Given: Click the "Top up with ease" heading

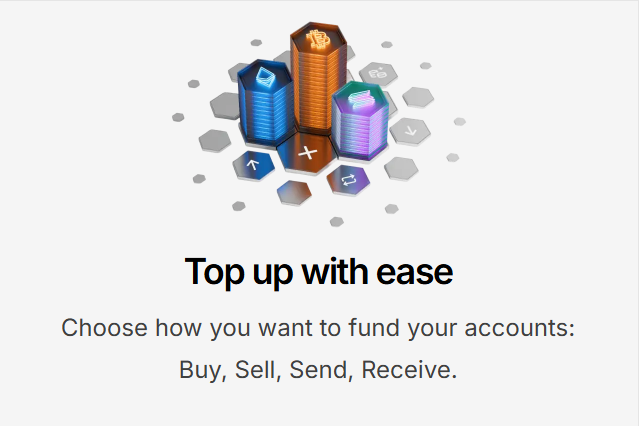Looking at the screenshot, I should pyautogui.click(x=319, y=272).
